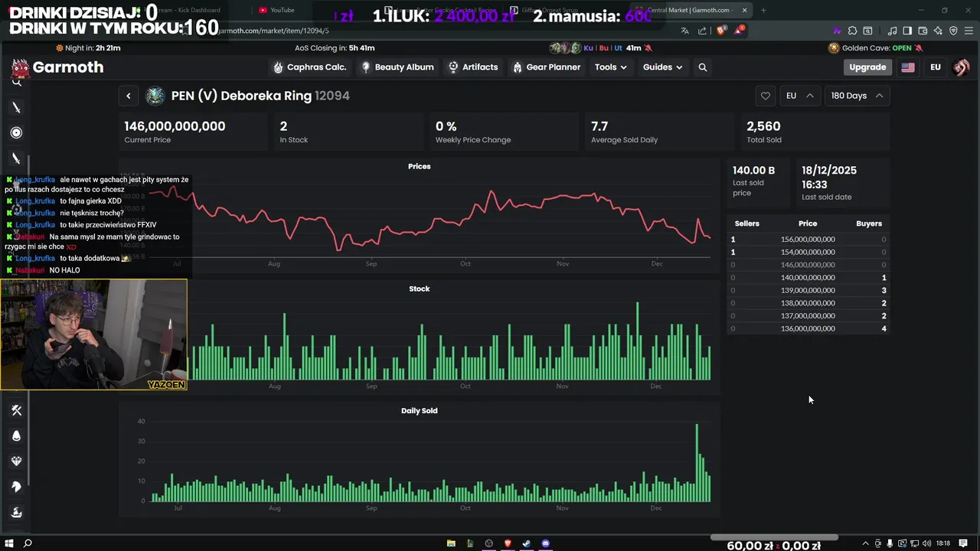Open a new browser tab with plus
This screenshot has height=551, width=980.
pos(763,10)
